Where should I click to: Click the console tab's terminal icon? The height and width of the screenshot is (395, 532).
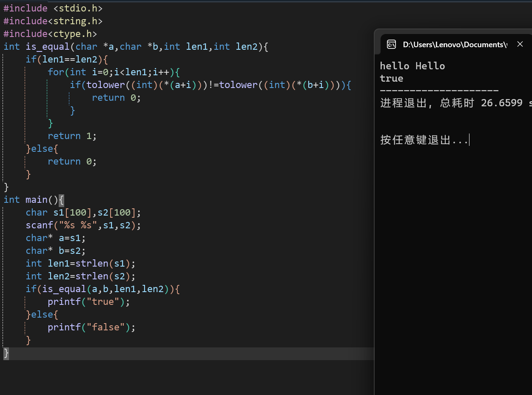[x=391, y=44]
